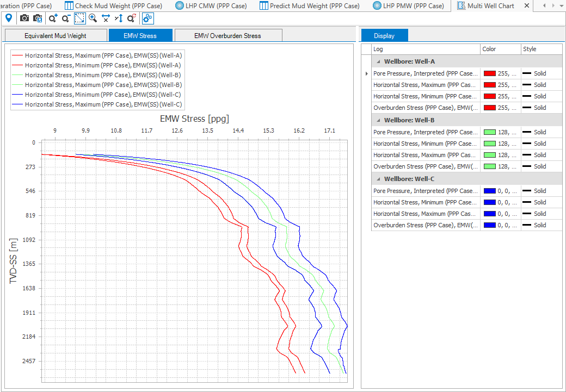This screenshot has height=392, width=566.
Task: Click the blue location pin toolbar icon
Action: point(9,18)
